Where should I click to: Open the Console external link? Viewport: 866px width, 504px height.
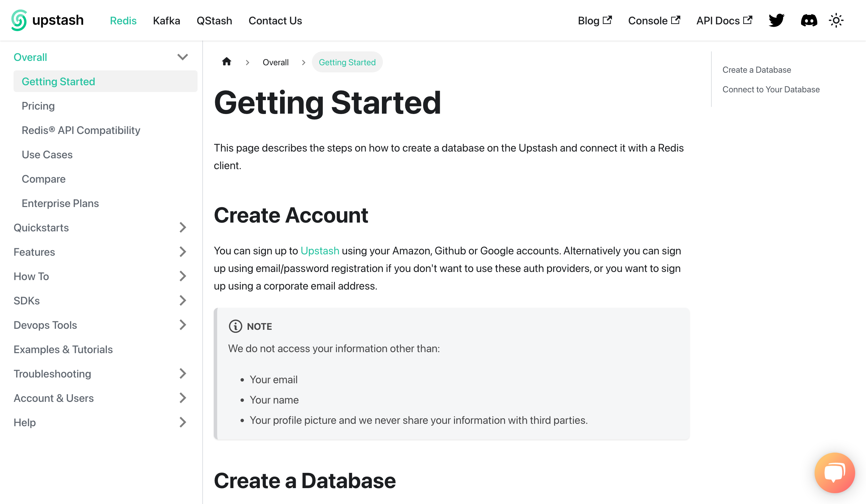654,21
